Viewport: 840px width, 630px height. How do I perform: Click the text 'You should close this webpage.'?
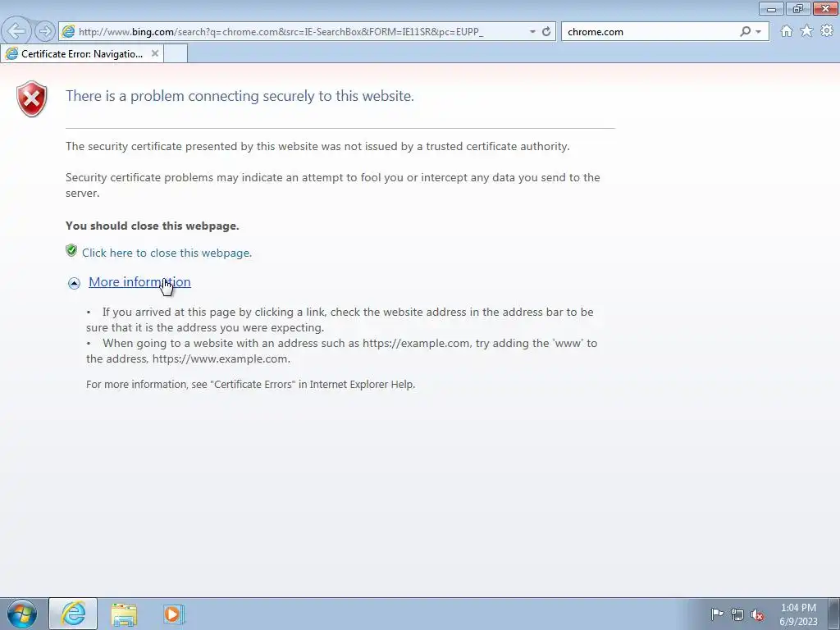tap(152, 226)
